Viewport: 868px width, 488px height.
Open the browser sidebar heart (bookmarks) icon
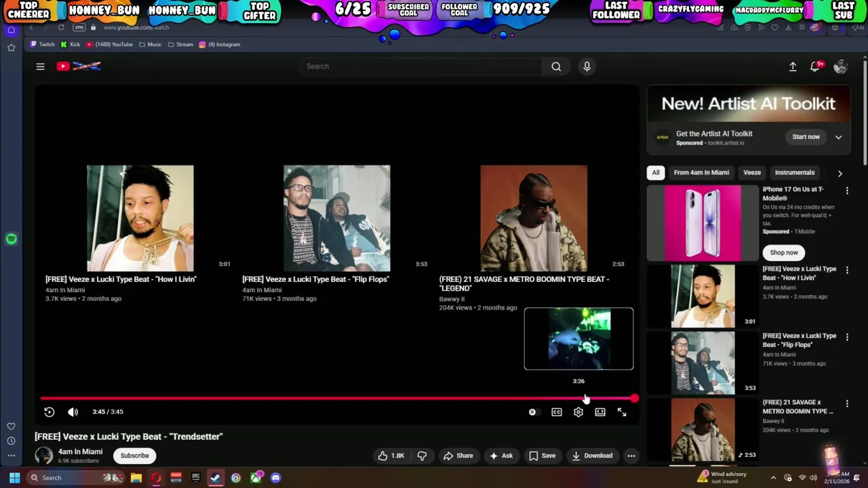[11, 426]
